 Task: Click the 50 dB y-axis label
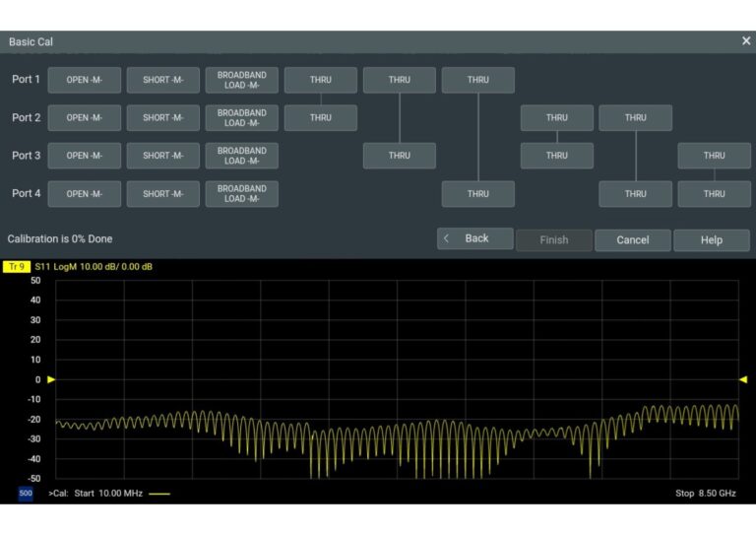35,281
